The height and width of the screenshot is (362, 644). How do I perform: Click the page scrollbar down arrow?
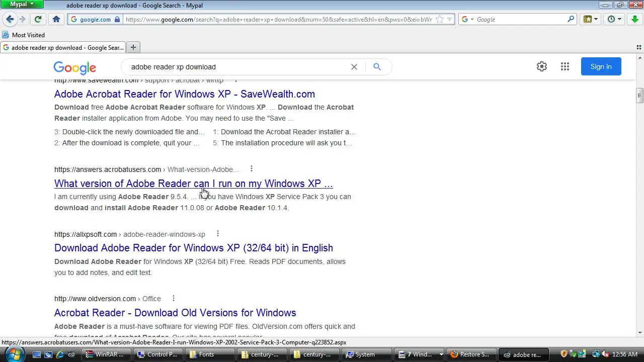click(x=640, y=333)
